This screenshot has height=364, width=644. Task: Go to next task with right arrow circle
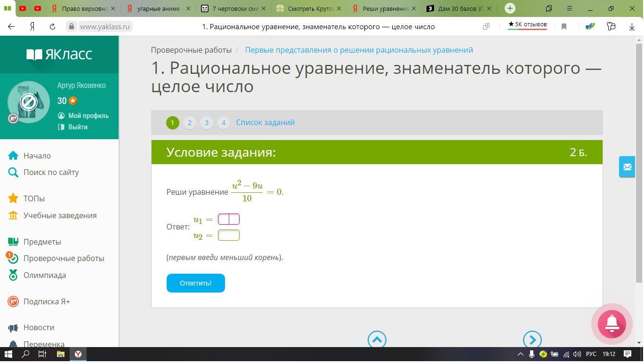click(532, 340)
